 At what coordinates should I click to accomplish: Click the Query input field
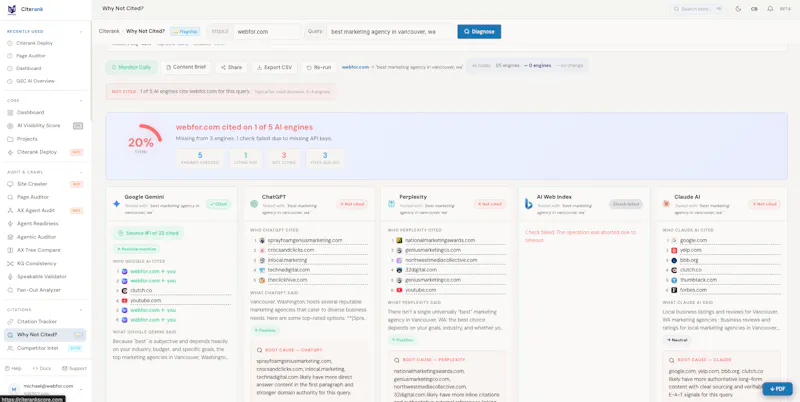click(x=390, y=32)
